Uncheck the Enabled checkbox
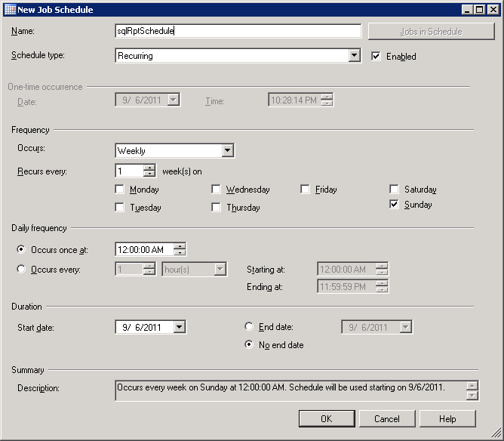Screen dimensions: 504x441 coord(376,56)
